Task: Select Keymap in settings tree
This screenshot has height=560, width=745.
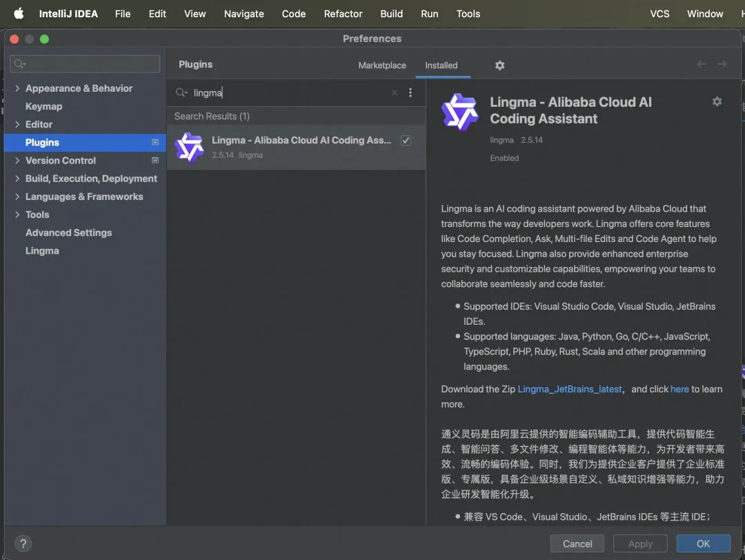Action: point(43,106)
